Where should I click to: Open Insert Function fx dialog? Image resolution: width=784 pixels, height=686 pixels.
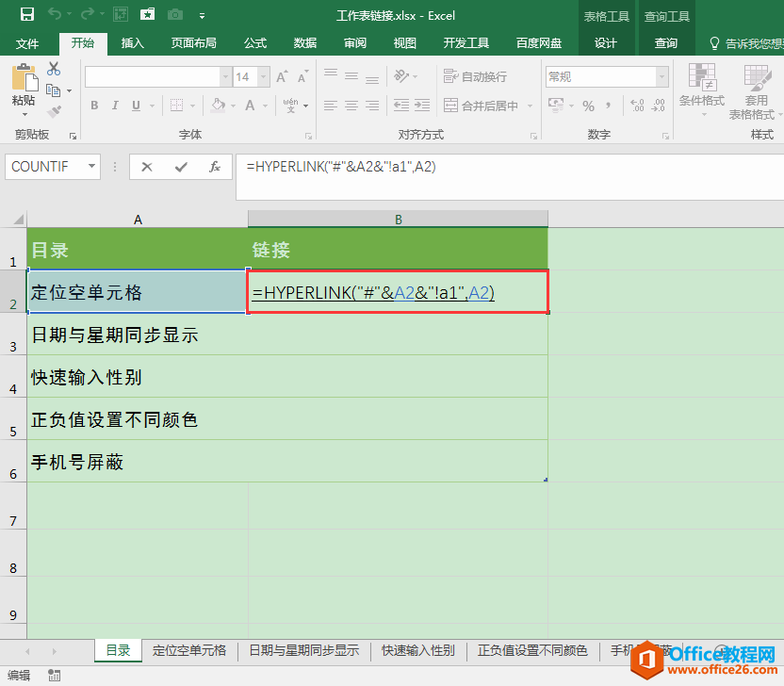215,167
